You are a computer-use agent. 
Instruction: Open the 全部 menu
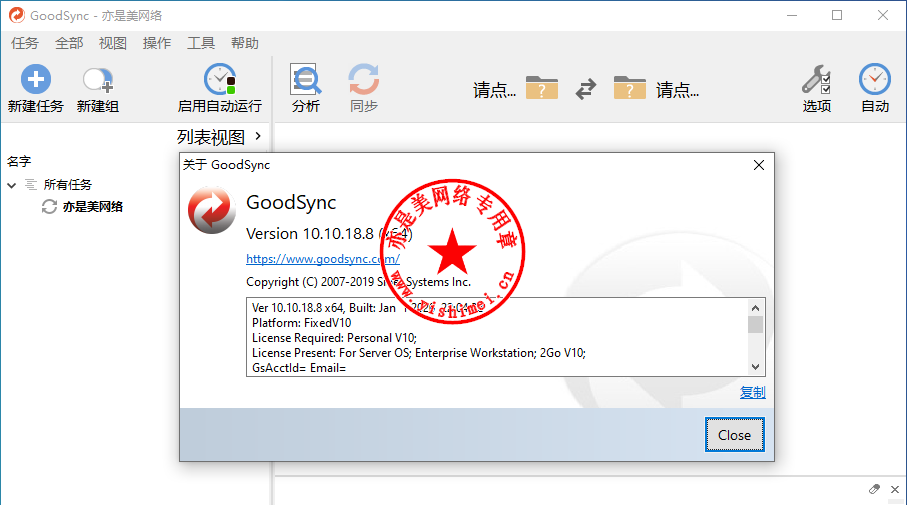tap(69, 43)
